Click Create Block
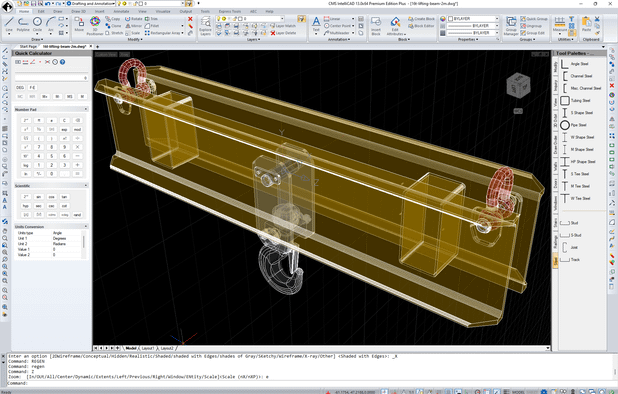This screenshot has height=394, width=618. click(421, 19)
